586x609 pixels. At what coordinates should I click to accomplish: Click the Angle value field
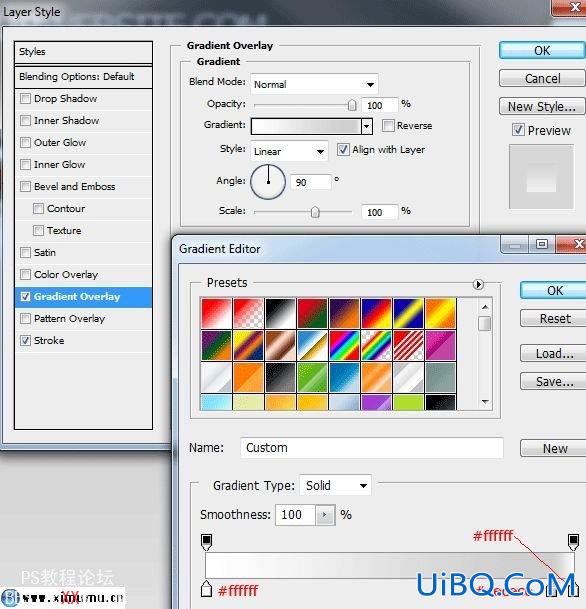[311, 182]
